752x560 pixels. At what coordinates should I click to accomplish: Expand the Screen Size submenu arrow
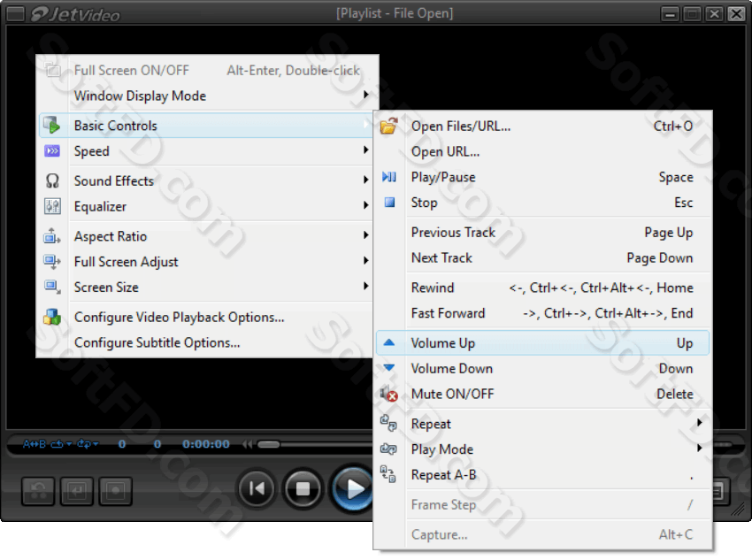(x=366, y=286)
